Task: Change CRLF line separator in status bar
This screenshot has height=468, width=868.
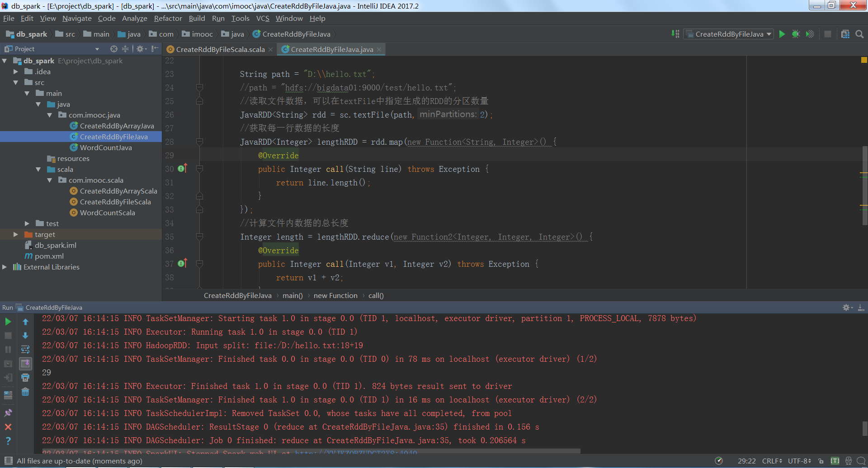Action: (x=772, y=461)
